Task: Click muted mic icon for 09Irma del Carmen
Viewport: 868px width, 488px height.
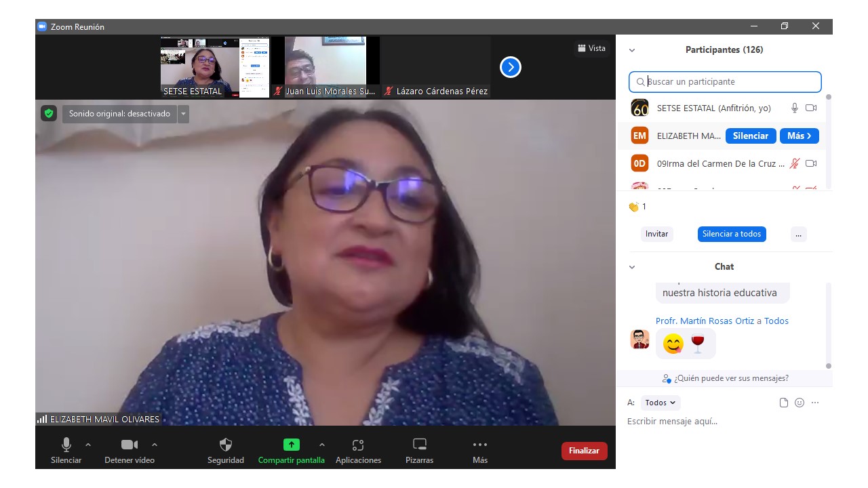Action: pyautogui.click(x=795, y=163)
